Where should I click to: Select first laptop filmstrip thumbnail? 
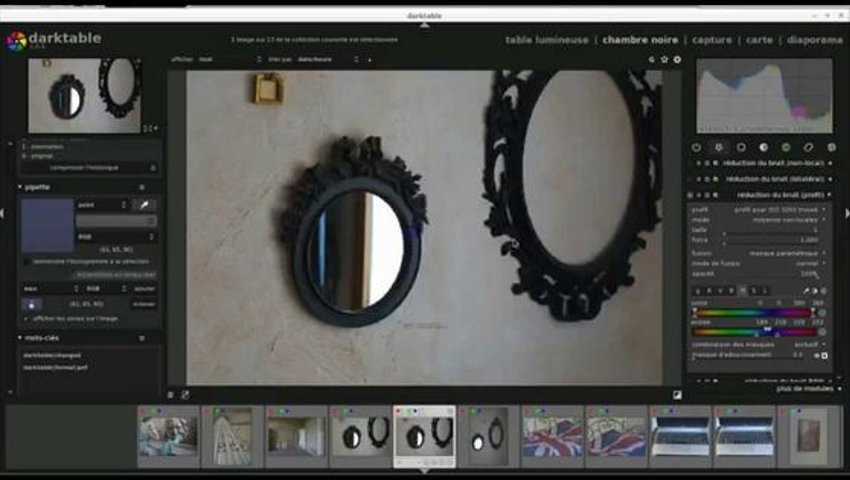coord(680,437)
